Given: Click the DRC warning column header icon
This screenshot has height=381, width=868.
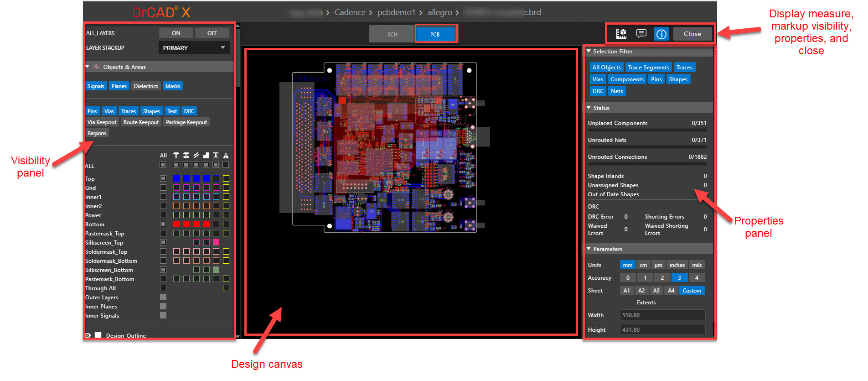Looking at the screenshot, I should [x=226, y=156].
